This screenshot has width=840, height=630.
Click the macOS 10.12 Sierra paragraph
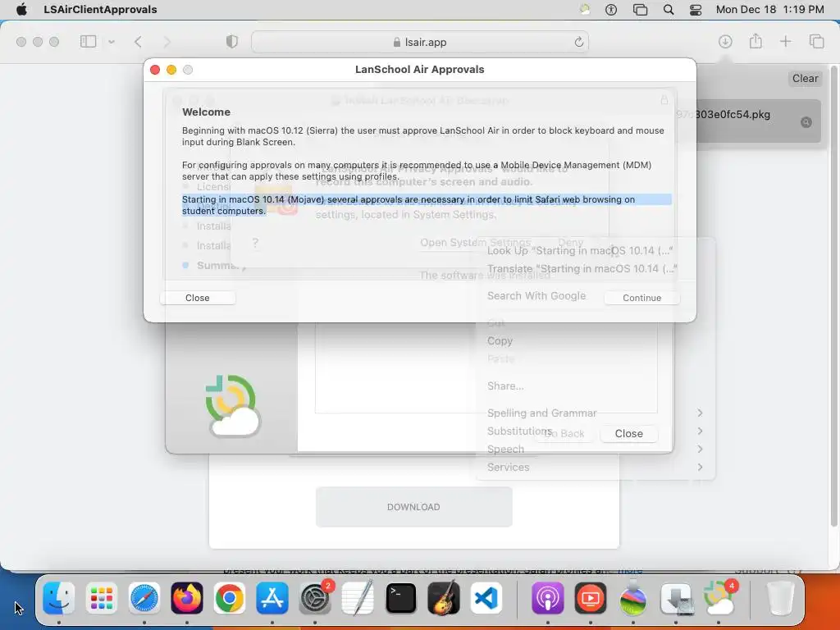coord(422,136)
